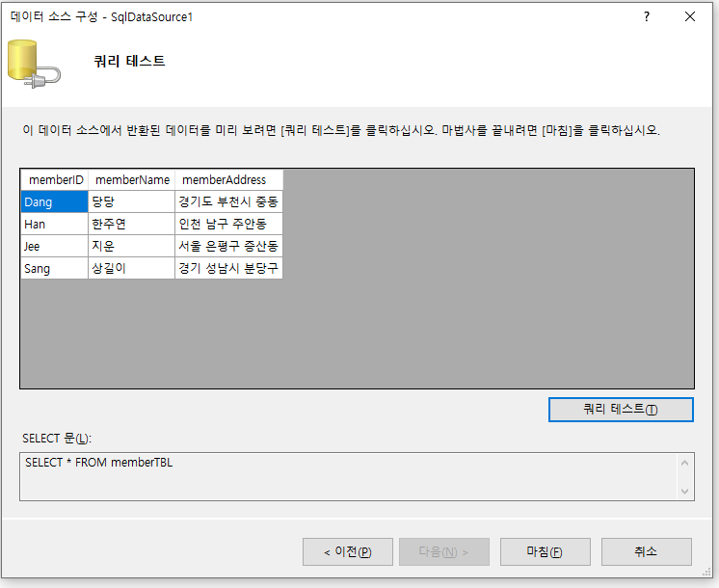Click the 쿼리 테스트(T) button
The height and width of the screenshot is (588, 719).
click(x=621, y=410)
